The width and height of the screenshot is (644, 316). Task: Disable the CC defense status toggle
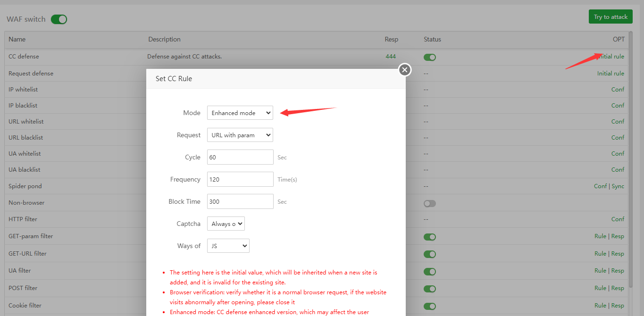(429, 57)
